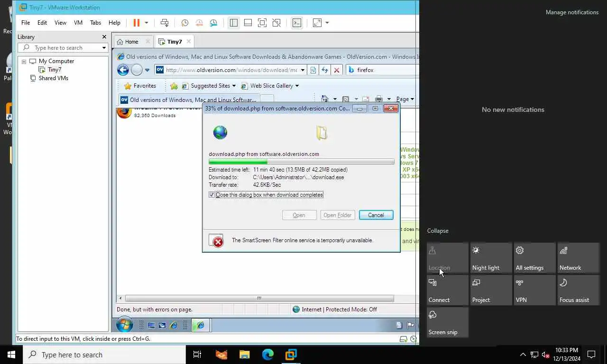Image resolution: width=607 pixels, height=364 pixels.
Task: Select the OldVersion page tab in IE
Action: click(189, 100)
